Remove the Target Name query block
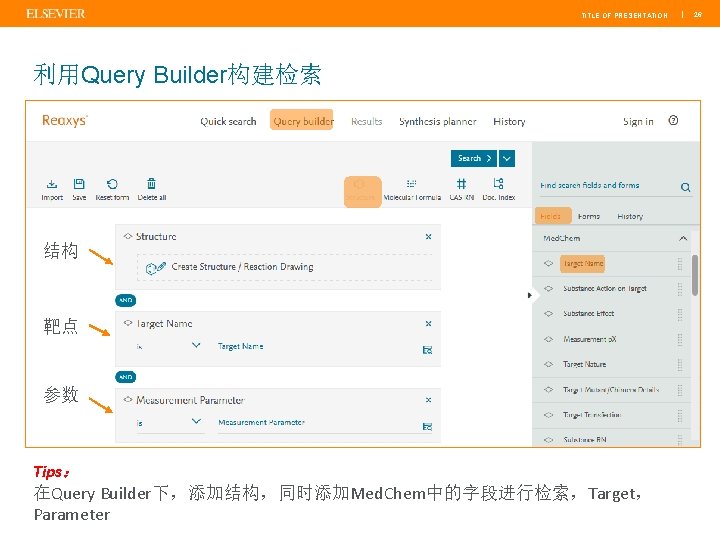 click(x=428, y=324)
